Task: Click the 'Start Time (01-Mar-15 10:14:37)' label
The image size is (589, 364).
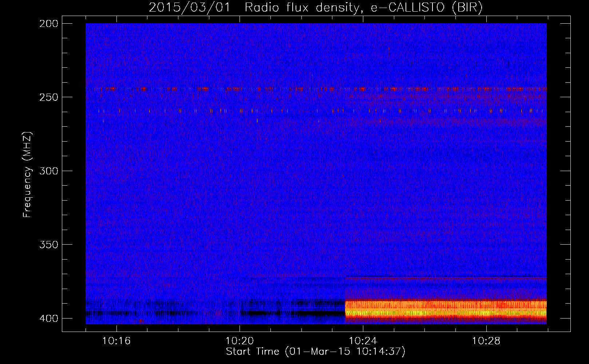Action: pos(316,352)
